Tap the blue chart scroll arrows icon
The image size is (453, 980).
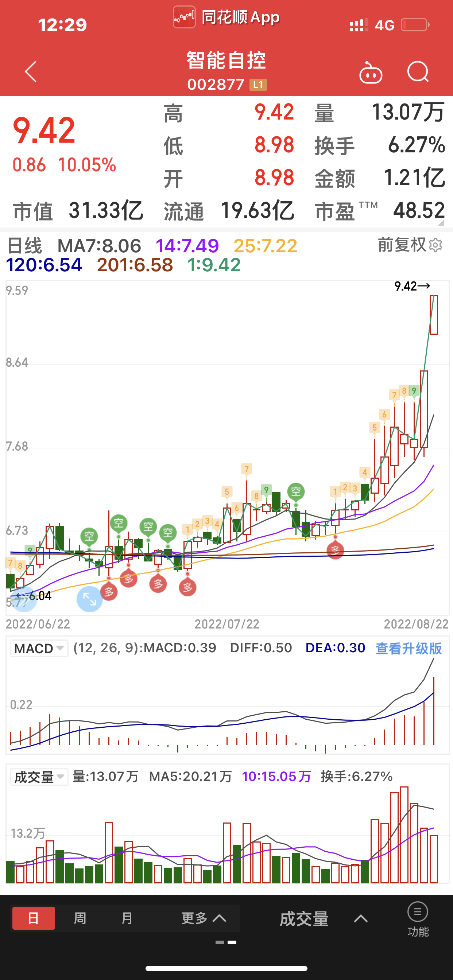24,599
